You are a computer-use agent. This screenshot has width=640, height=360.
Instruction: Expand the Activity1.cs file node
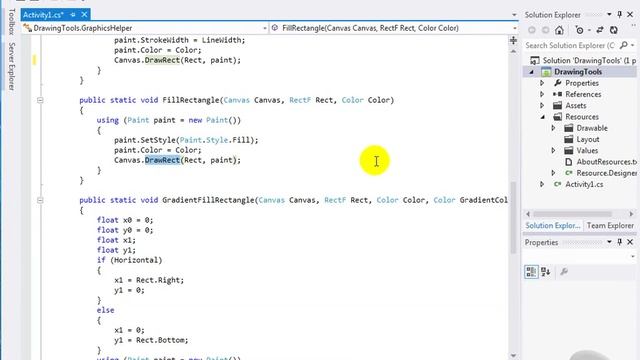click(542, 184)
